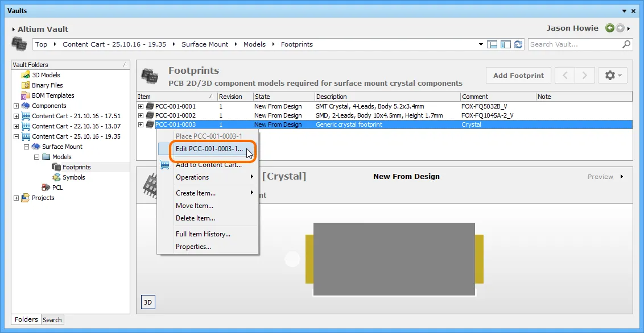Image resolution: width=644 pixels, height=333 pixels.
Task: Click the Altium Vault title expander
Action: [14, 30]
